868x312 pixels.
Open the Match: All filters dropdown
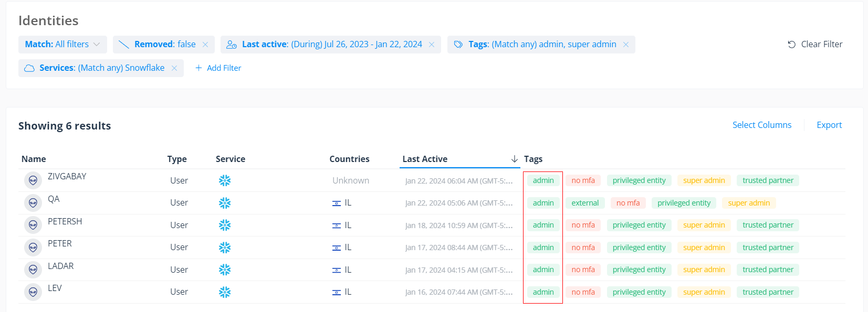point(62,45)
